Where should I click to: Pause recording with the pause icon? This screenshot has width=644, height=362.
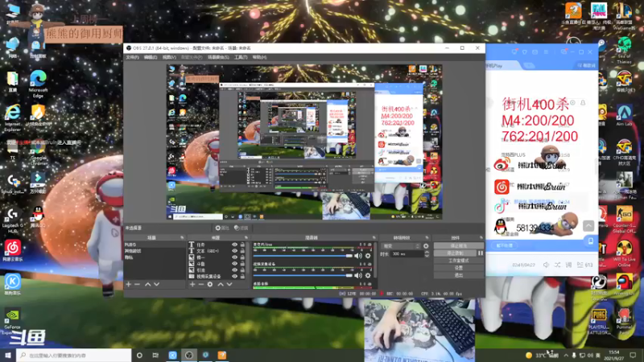(480, 253)
